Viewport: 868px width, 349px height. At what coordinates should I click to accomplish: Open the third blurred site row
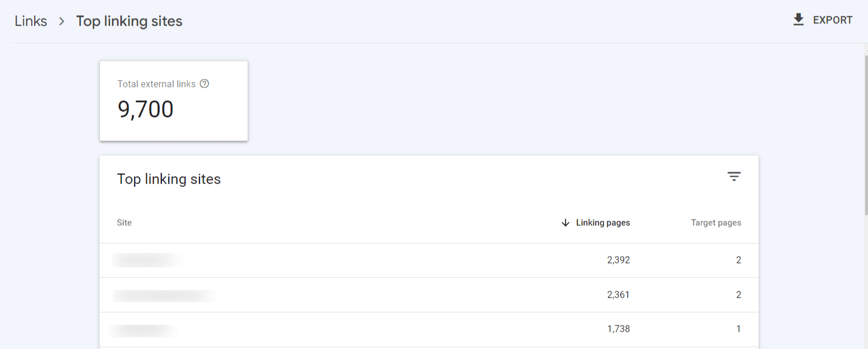[x=143, y=330]
